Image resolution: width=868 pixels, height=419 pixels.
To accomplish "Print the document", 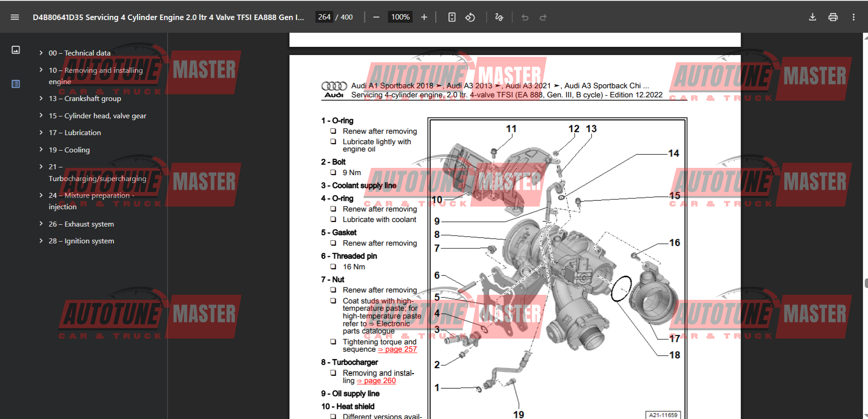I will point(833,17).
